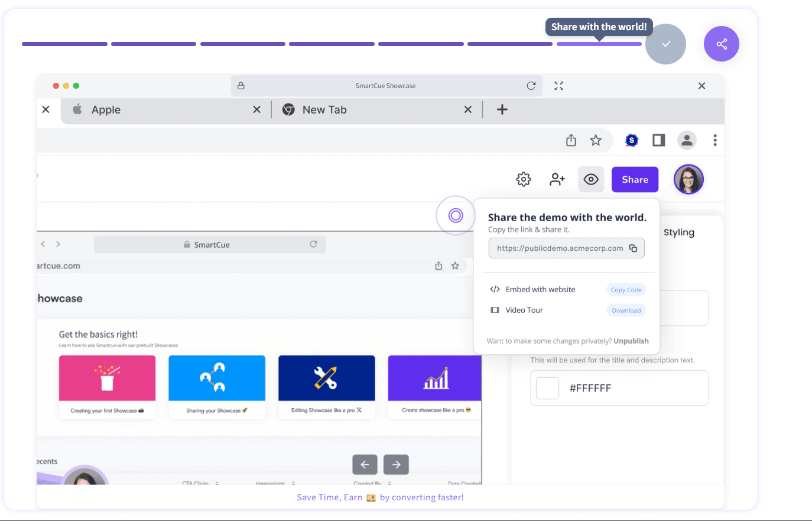The width and height of the screenshot is (812, 521).
Task: Open the browser profile avatar icon
Action: pyautogui.click(x=687, y=140)
